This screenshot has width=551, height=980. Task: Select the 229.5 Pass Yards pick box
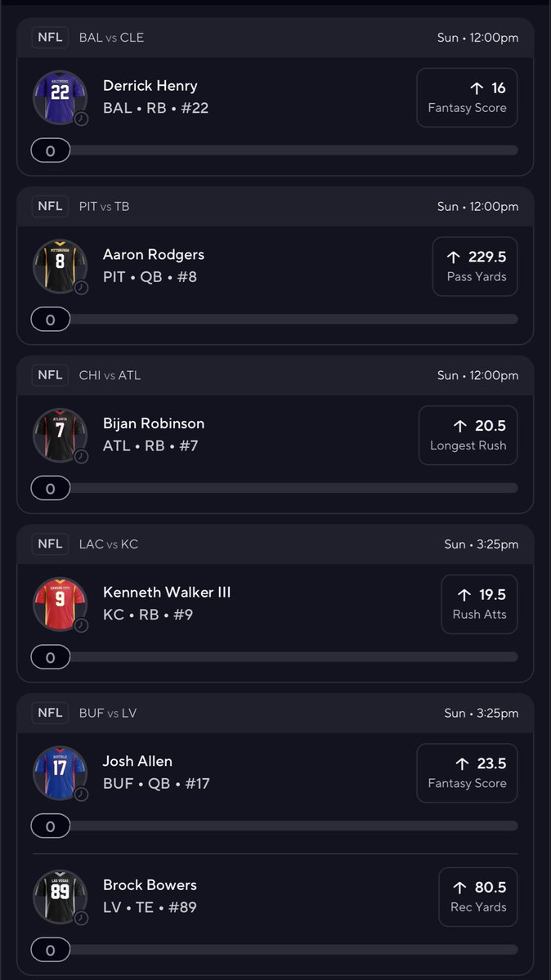(x=475, y=266)
